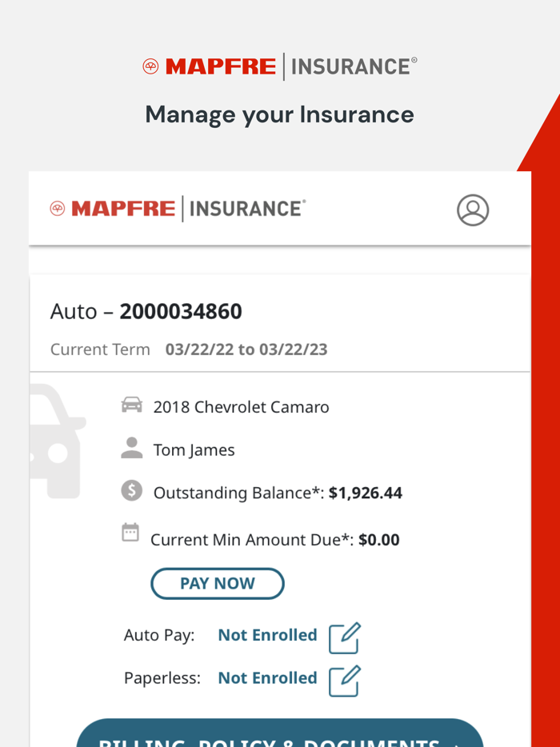
Task: Open the account profile icon in the header
Action: (x=473, y=210)
